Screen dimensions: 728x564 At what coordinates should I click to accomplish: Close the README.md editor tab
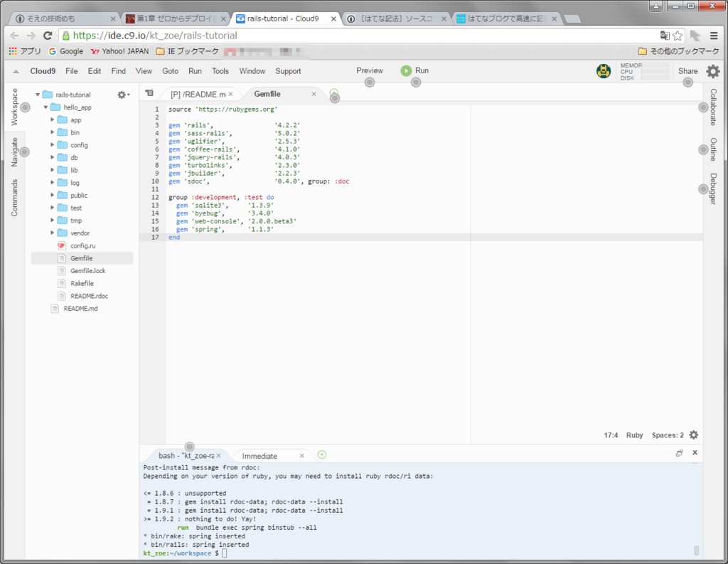pos(231,94)
